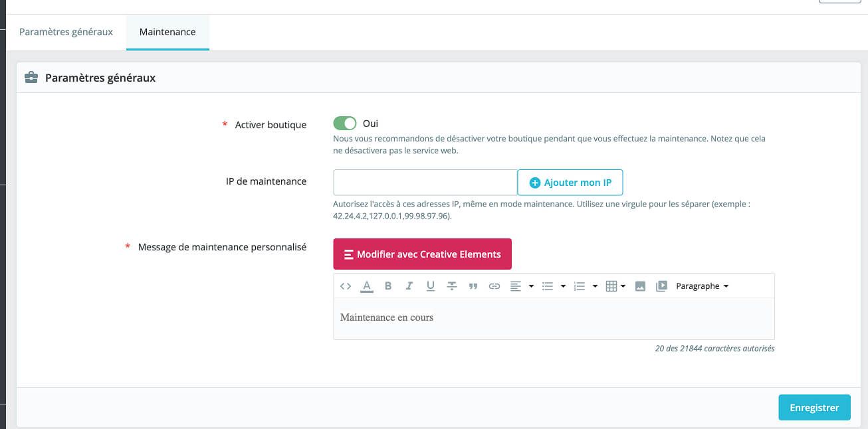The image size is (868, 429).
Task: Insert media video into the message
Action: 661,286
